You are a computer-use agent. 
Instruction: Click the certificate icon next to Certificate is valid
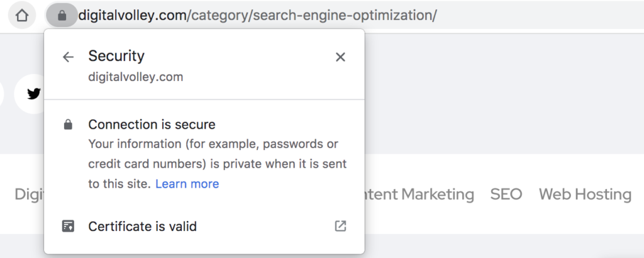68,226
